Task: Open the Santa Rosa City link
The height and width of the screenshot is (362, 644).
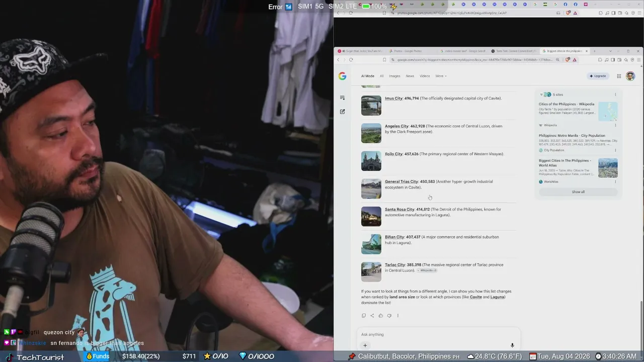Action: (400, 209)
